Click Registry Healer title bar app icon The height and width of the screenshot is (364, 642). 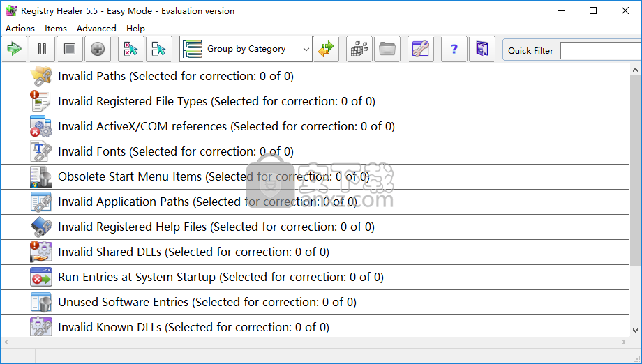[x=11, y=10]
